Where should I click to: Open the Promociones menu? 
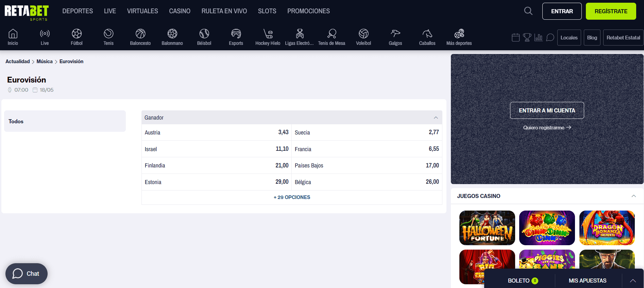[x=308, y=11]
